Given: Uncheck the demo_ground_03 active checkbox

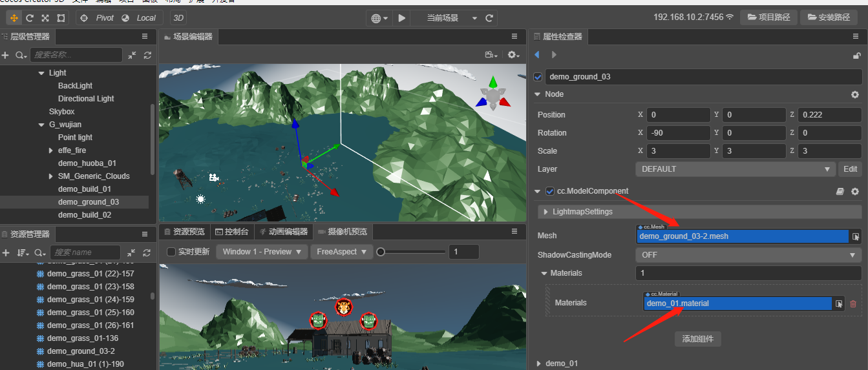Looking at the screenshot, I should tap(538, 77).
